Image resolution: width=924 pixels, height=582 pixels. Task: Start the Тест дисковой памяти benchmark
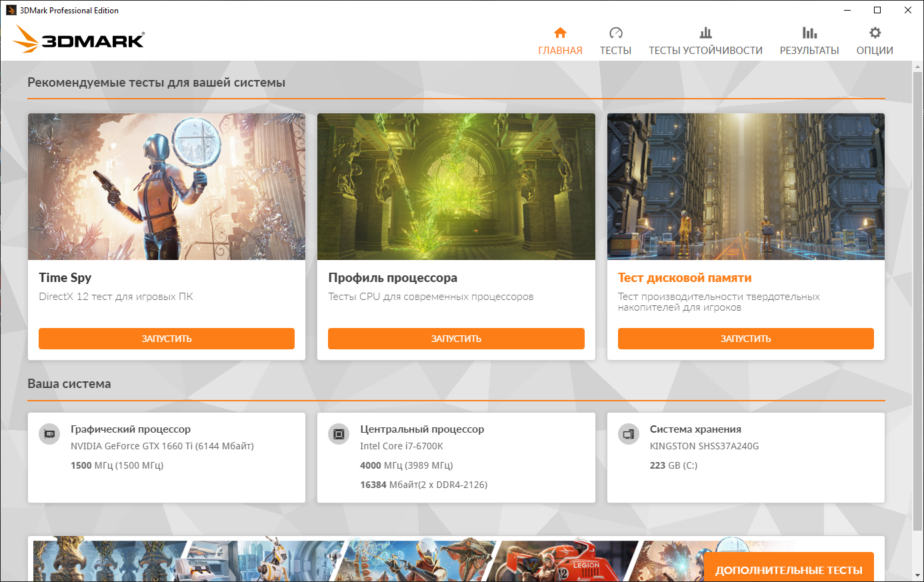[745, 339]
